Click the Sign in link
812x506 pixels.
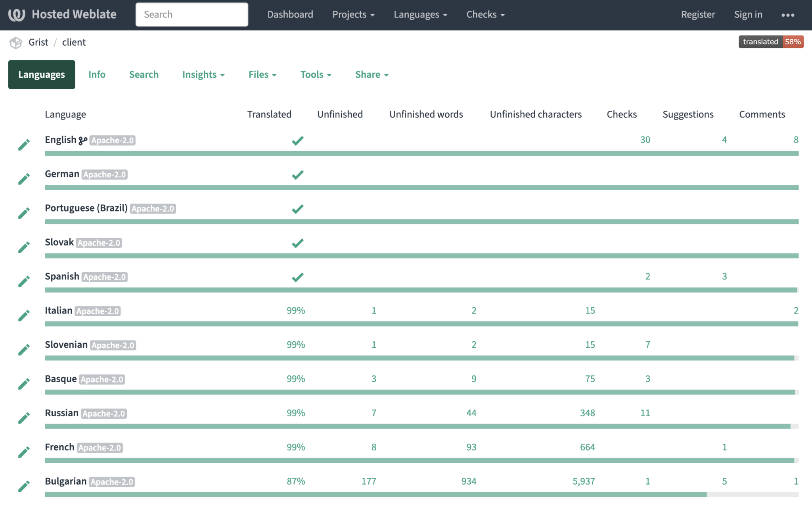(x=748, y=14)
